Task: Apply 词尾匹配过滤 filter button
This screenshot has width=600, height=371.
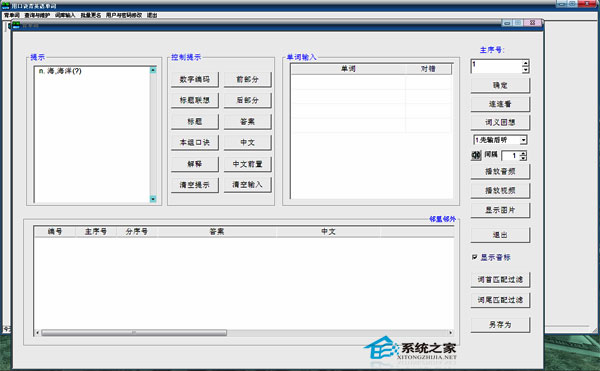Action: 500,300
